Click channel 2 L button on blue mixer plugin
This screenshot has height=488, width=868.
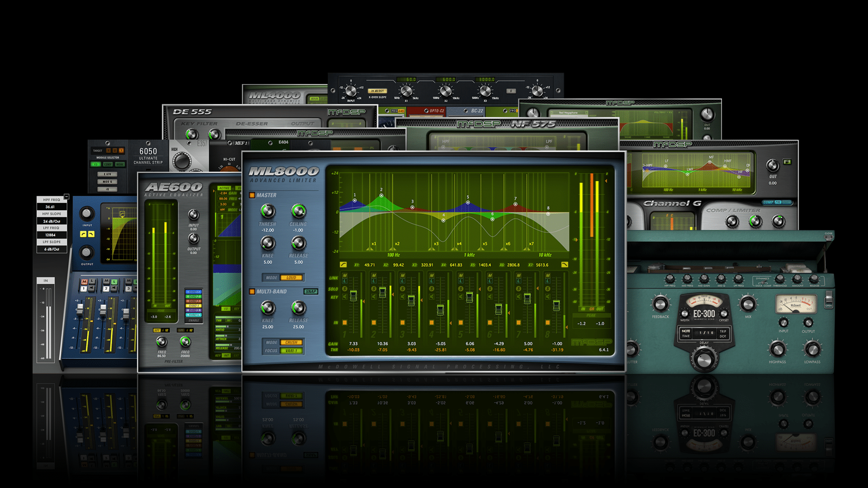(x=114, y=282)
